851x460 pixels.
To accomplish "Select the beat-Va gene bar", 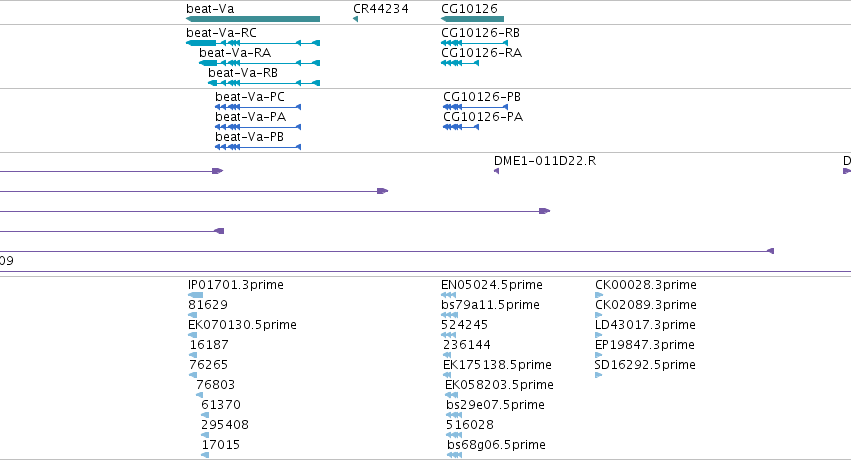I will point(253,20).
